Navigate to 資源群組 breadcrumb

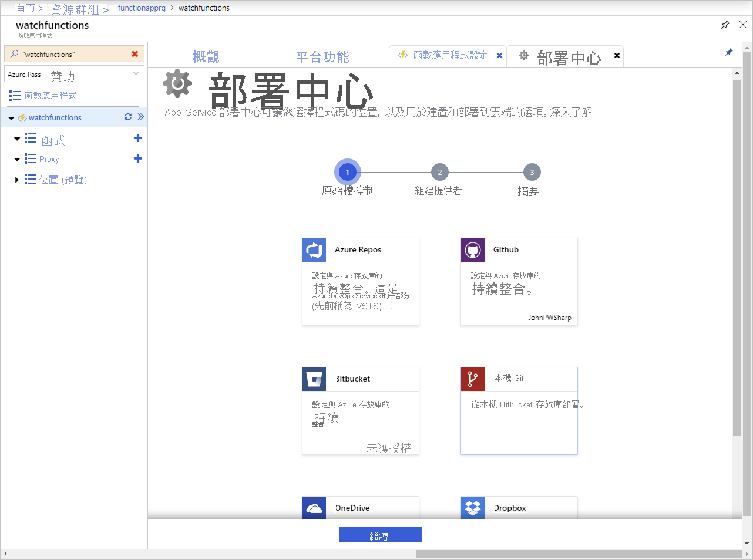pos(75,9)
